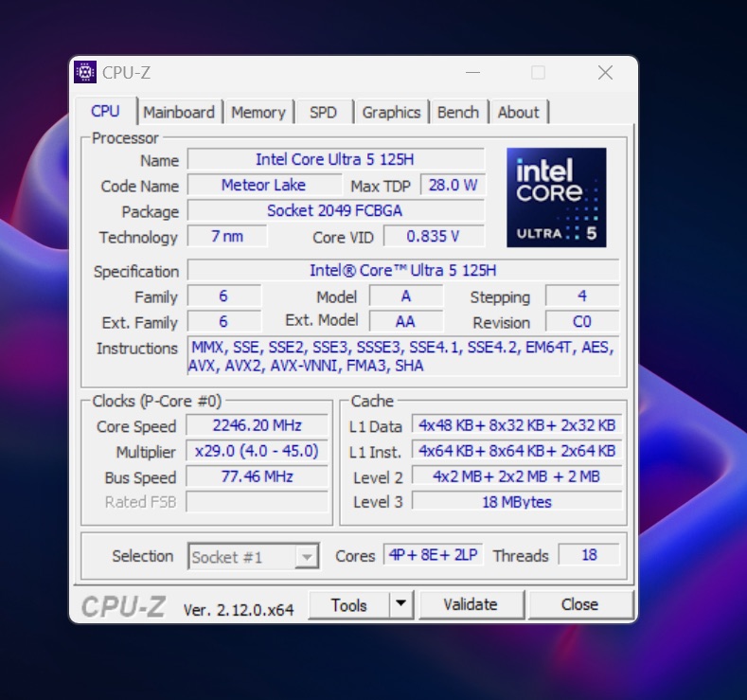The image size is (747, 700).
Task: Select the CPU tab
Action: [105, 111]
